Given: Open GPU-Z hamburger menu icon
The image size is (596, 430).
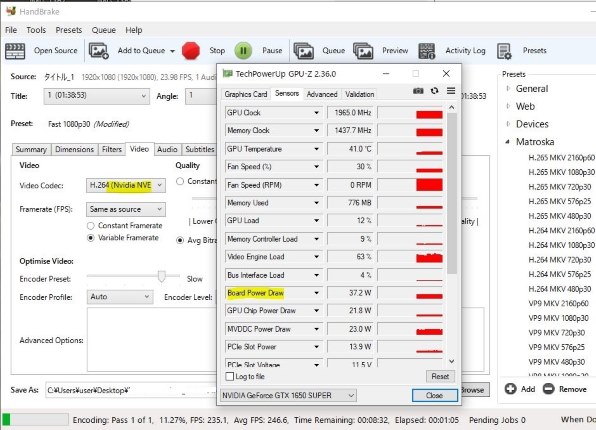Looking at the screenshot, I should point(451,90).
